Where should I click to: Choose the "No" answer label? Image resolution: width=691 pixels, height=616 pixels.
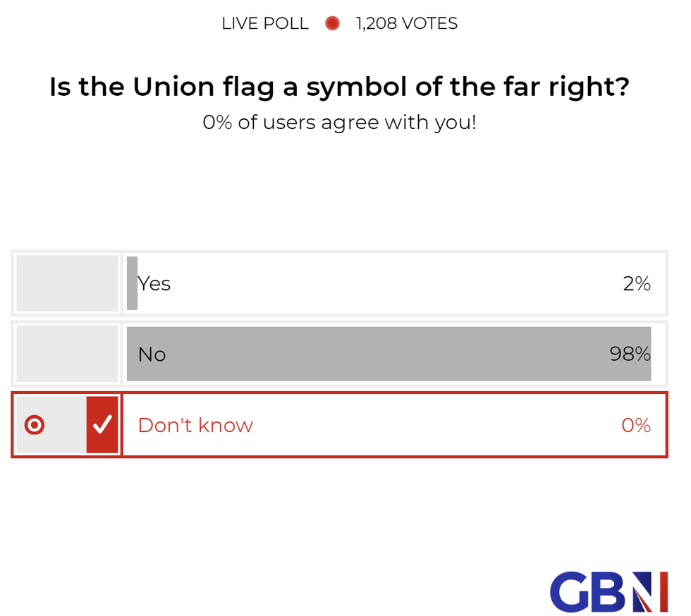152,354
